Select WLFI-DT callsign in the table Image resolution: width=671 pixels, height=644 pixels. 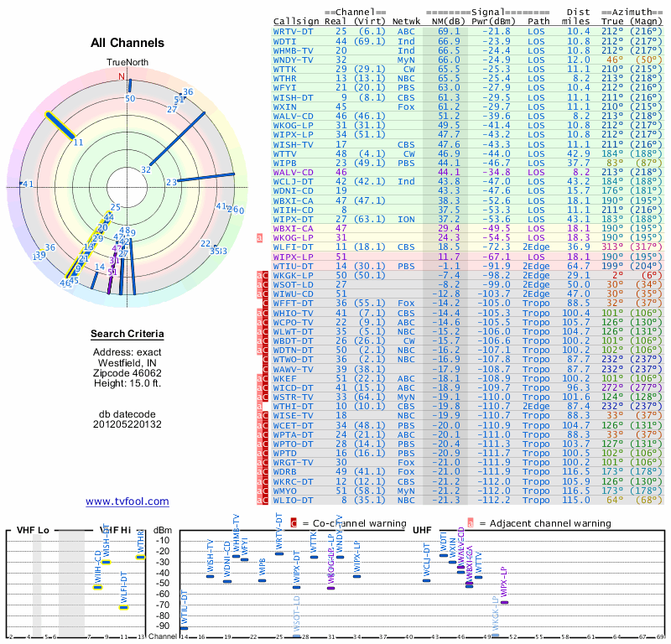coord(293,247)
